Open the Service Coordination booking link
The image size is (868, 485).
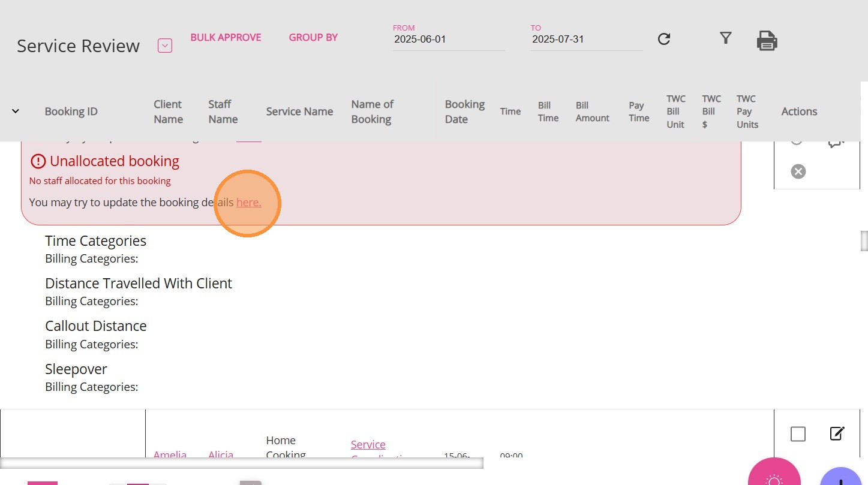(x=368, y=450)
